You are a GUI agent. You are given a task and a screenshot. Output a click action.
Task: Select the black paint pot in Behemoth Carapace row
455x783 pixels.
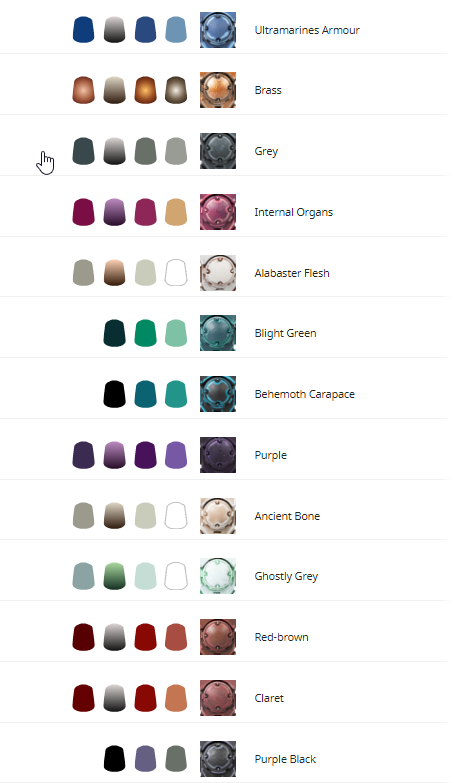click(114, 394)
